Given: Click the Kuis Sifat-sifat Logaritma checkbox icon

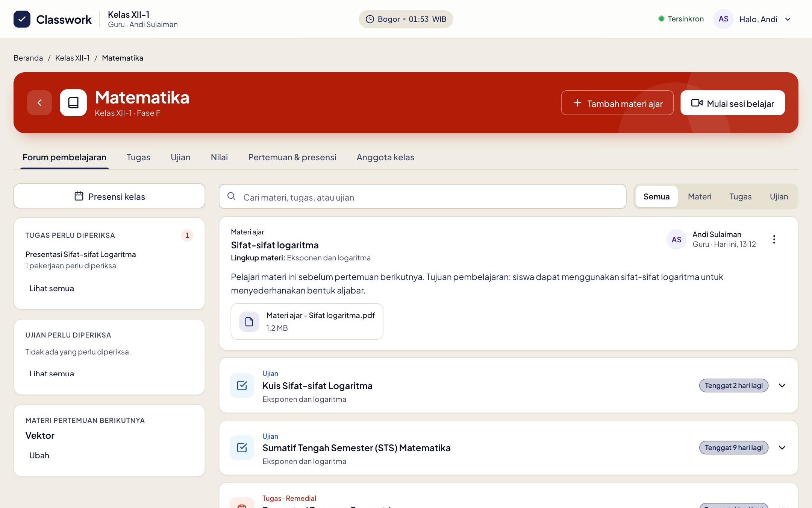Looking at the screenshot, I should pyautogui.click(x=242, y=385).
